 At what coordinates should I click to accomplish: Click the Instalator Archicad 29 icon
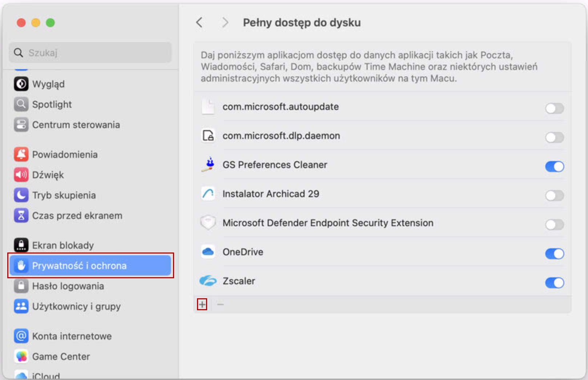point(208,194)
